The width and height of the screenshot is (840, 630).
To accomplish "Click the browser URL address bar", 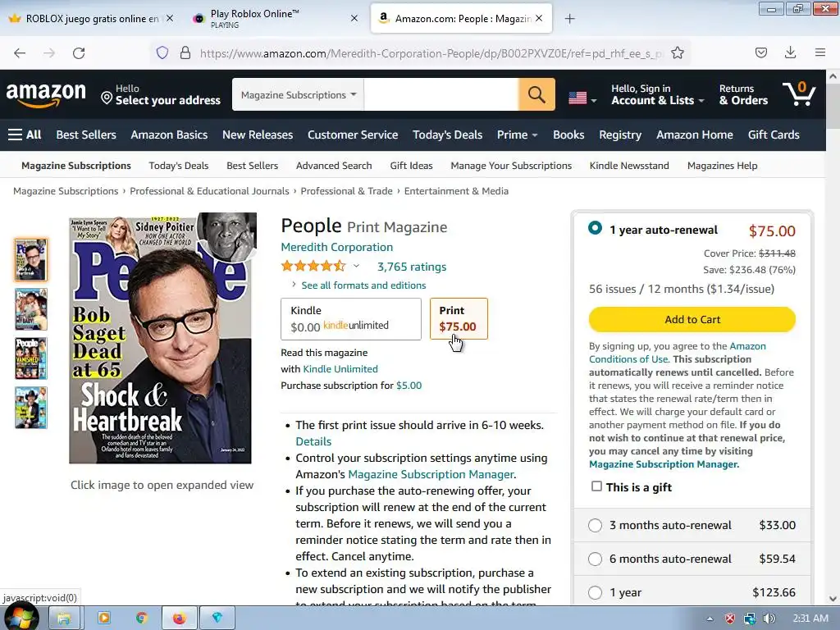I will (x=430, y=53).
